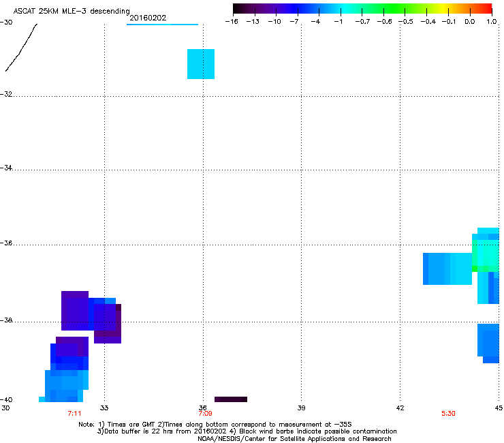Click the -16 colorbar label
The width and height of the screenshot is (504, 443).
point(232,22)
